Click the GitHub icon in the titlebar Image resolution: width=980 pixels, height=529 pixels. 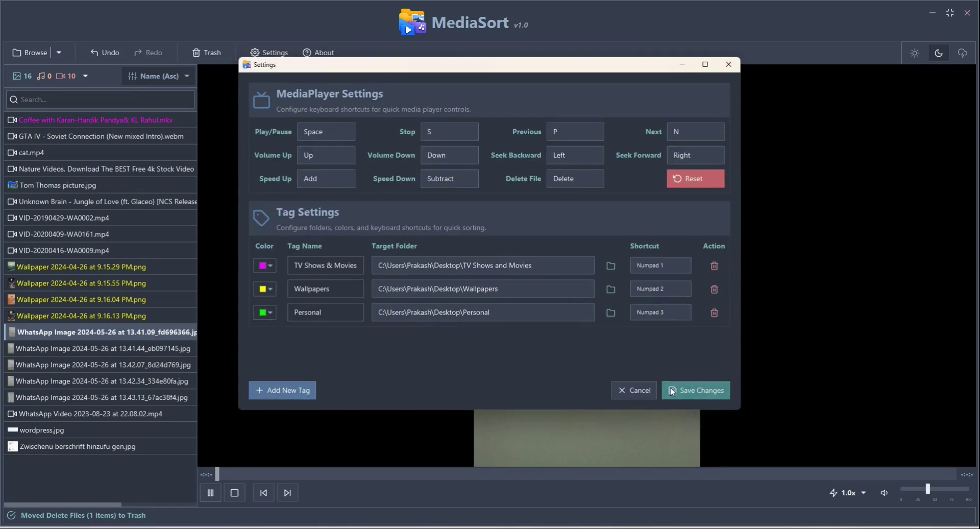[x=963, y=53]
